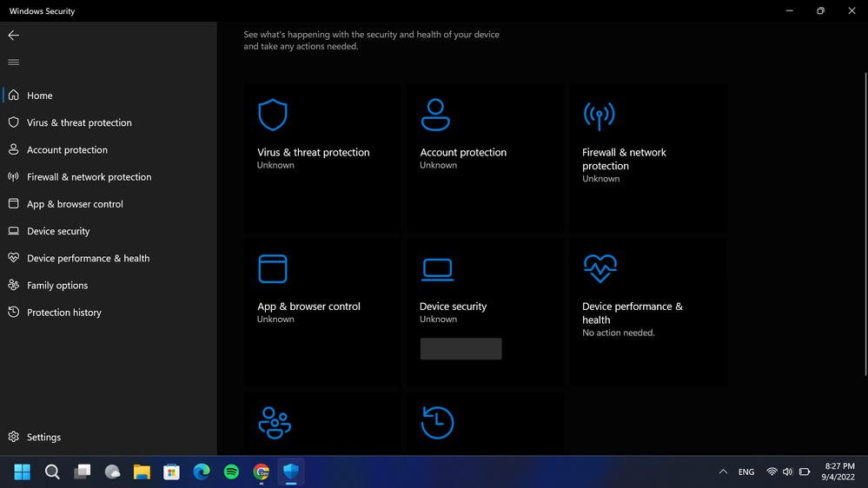Click the person icon on Account tile
868x488 pixels.
(435, 115)
